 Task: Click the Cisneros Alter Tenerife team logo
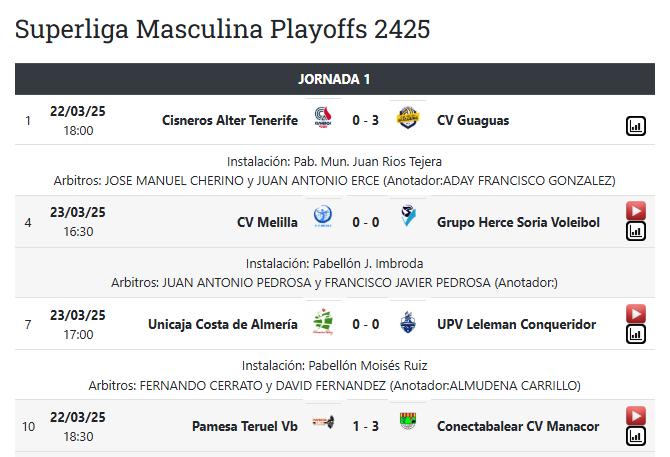323,120
